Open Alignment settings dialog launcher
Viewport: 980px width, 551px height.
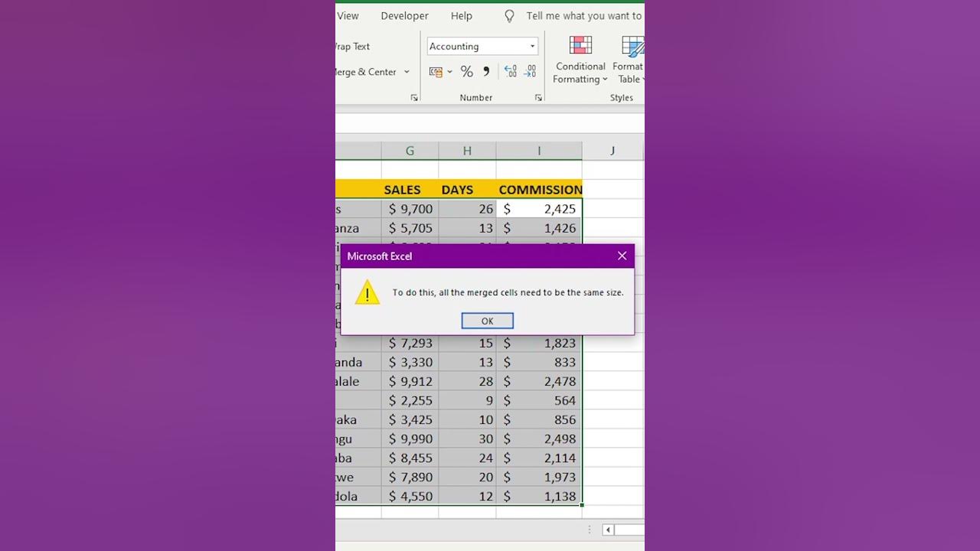tap(414, 98)
